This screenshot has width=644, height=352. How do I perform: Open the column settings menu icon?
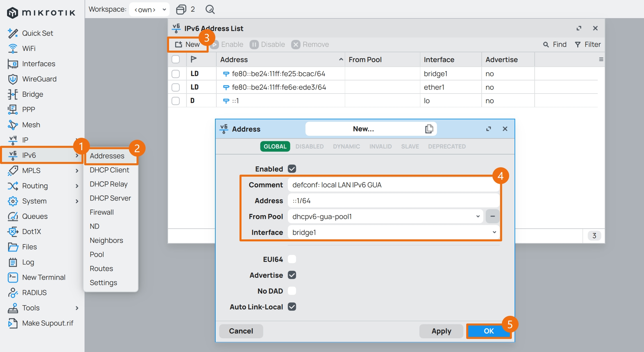(601, 59)
